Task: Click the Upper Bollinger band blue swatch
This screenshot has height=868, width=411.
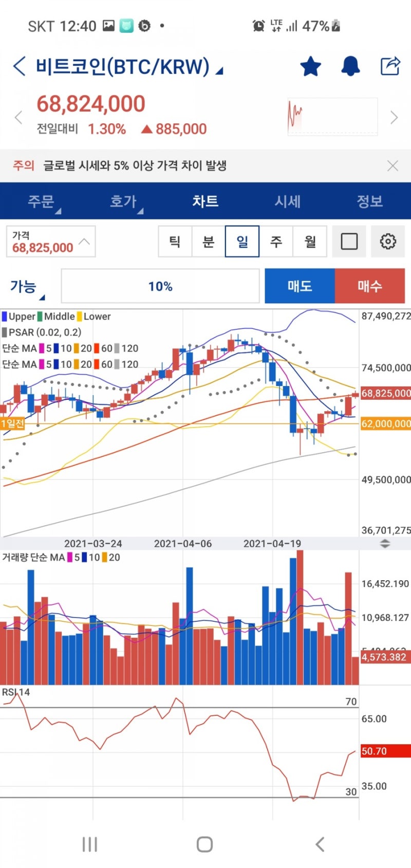Action: 4,317
